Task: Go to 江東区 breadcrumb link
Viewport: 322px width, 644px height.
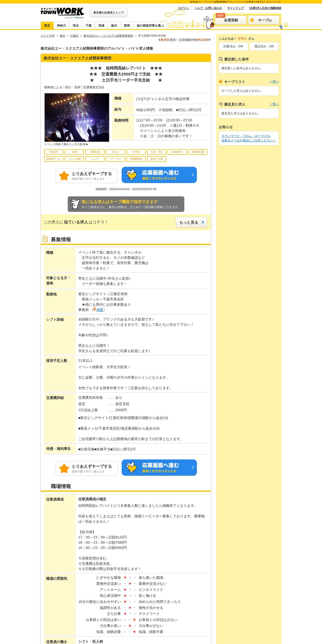Action: coord(74,36)
